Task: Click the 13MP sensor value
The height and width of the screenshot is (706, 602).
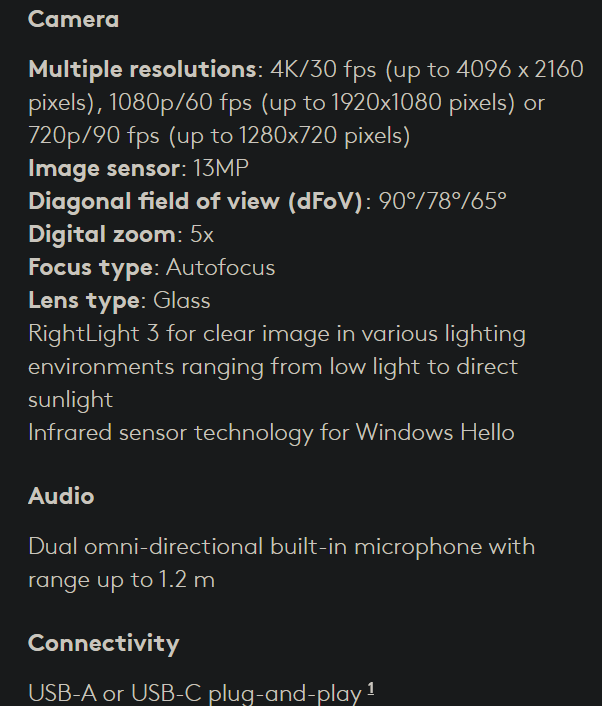Action: [222, 168]
